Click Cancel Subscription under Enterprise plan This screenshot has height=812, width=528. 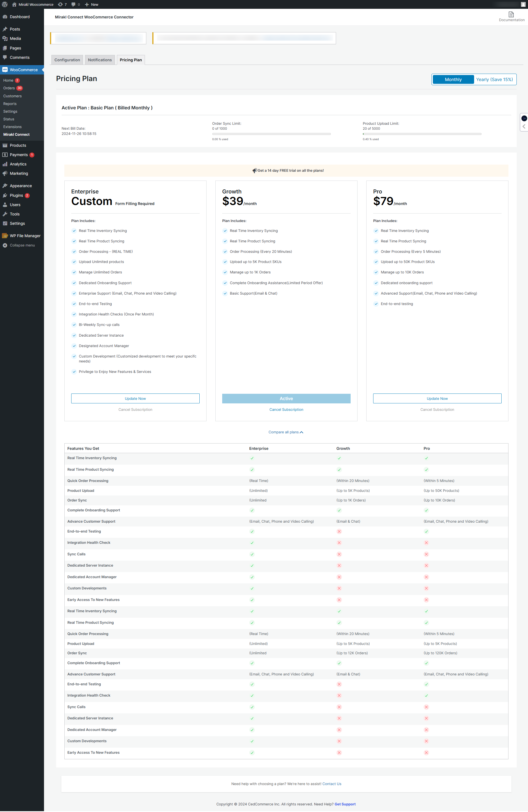(135, 409)
